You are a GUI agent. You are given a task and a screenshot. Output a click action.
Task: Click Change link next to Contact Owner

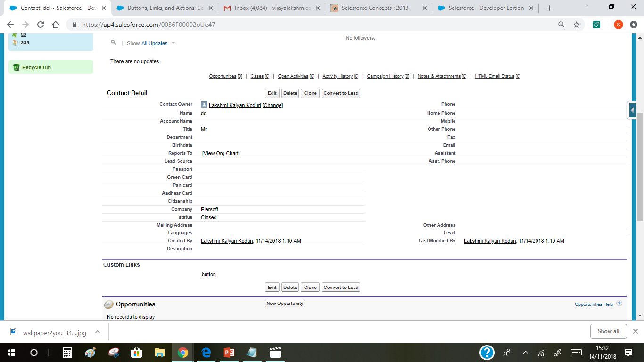(x=272, y=105)
